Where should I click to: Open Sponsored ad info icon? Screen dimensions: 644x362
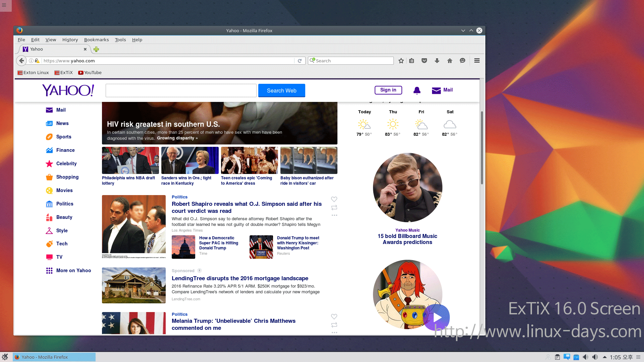pyautogui.click(x=200, y=270)
